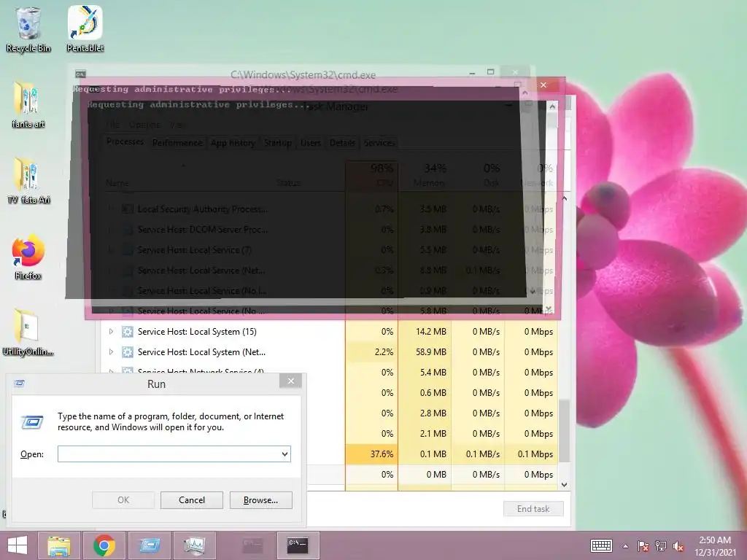
Task: Switch to Task Manager on the taskbar
Action: pyautogui.click(x=194, y=545)
